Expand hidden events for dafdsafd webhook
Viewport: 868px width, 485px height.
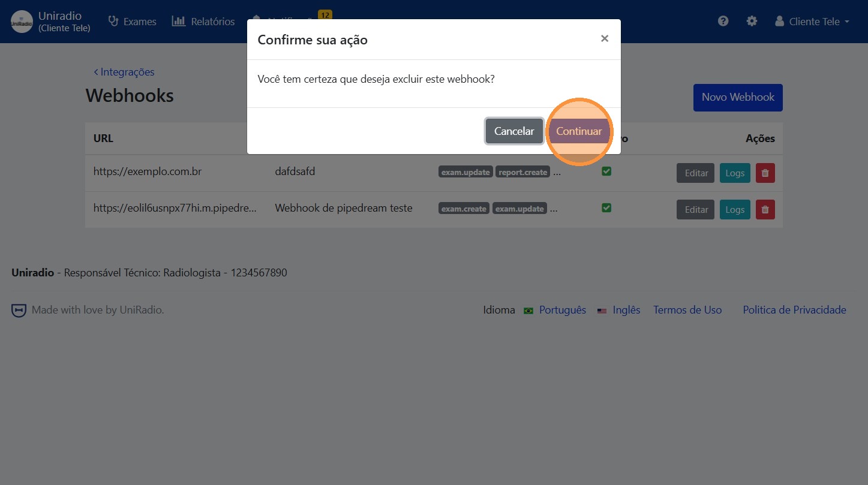tap(557, 172)
